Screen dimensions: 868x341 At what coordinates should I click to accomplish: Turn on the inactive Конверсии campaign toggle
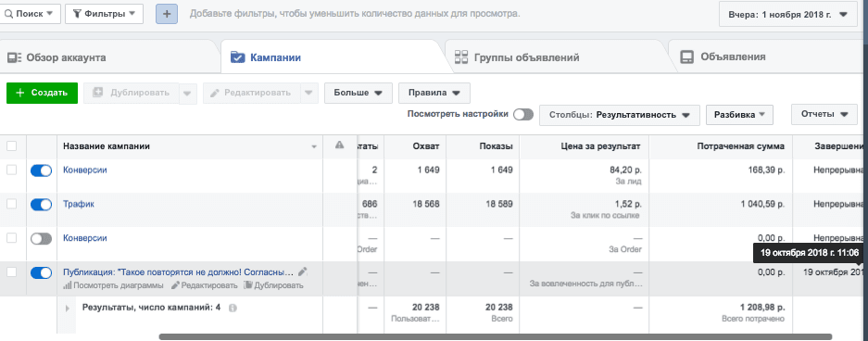pyautogui.click(x=41, y=238)
